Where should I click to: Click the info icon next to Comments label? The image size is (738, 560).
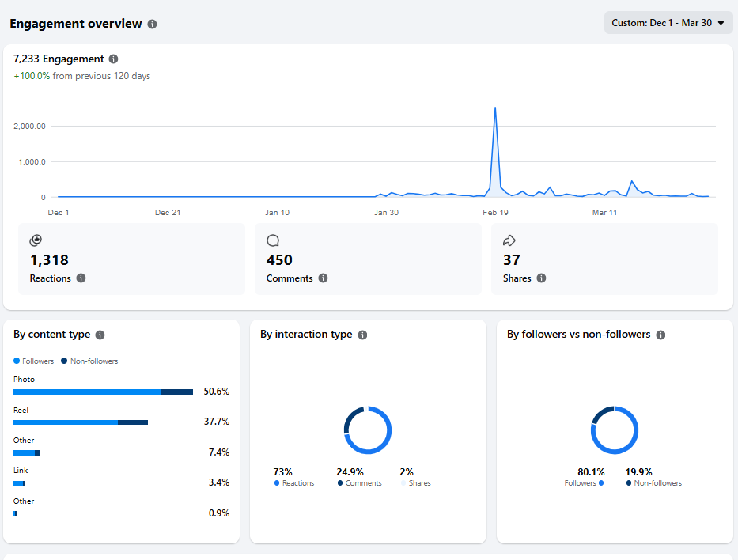(323, 278)
